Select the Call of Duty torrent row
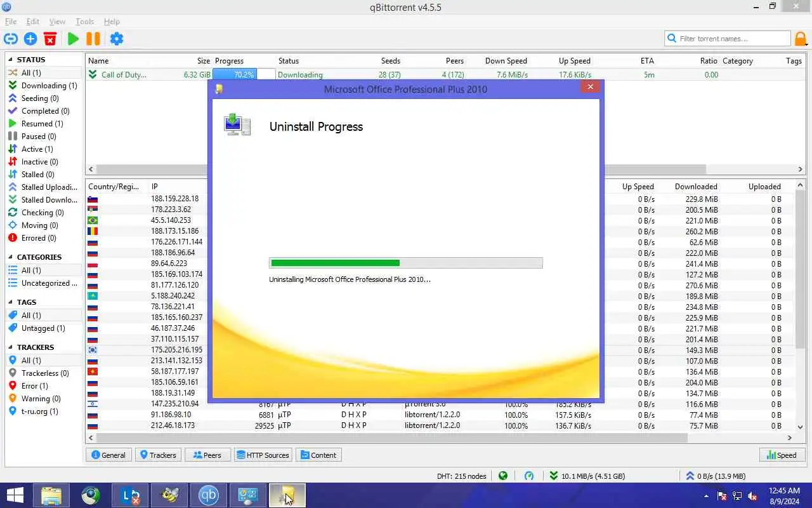The image size is (812, 508). [x=445, y=75]
